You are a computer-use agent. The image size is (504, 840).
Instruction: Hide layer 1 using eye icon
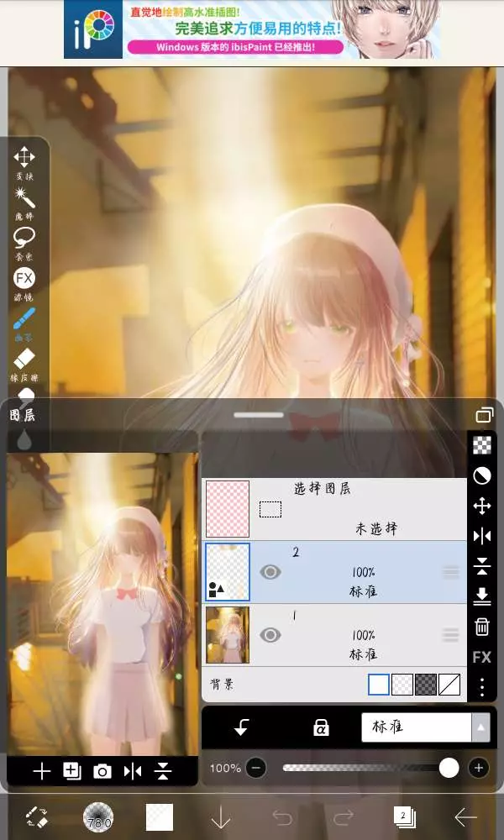pyautogui.click(x=270, y=635)
